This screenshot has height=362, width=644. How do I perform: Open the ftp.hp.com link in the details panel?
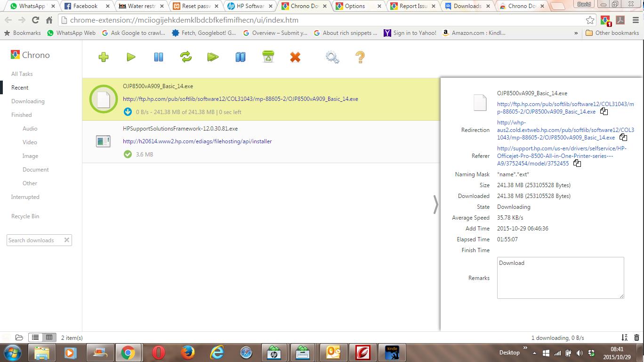(565, 108)
